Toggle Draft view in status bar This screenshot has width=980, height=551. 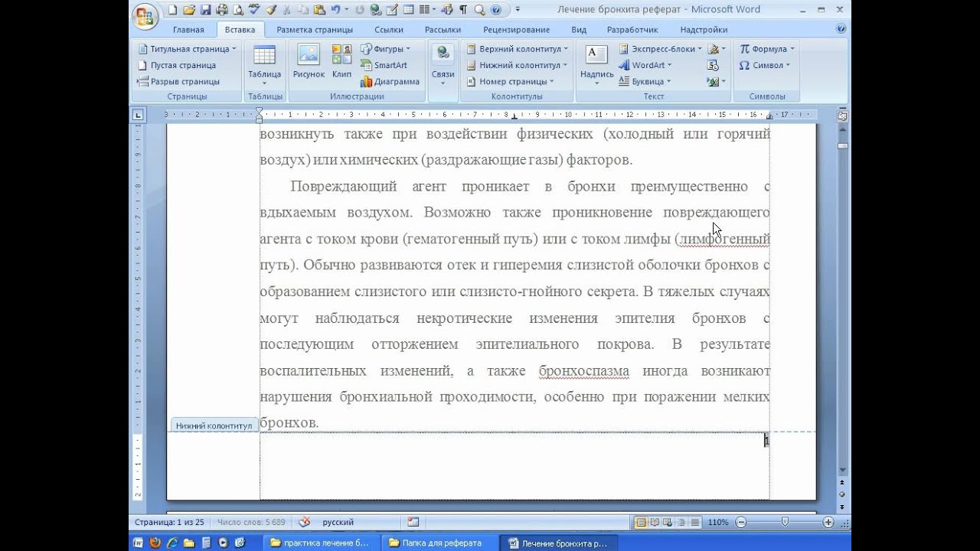pos(695,522)
